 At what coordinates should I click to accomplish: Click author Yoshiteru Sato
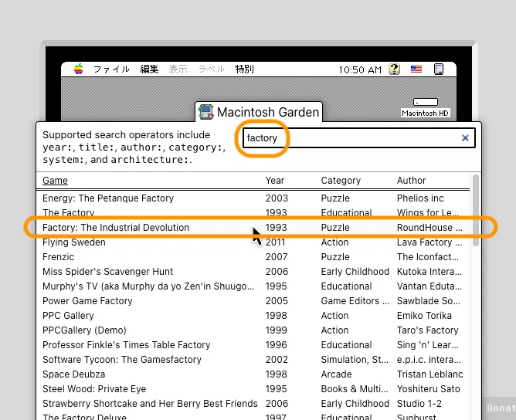coord(429,389)
